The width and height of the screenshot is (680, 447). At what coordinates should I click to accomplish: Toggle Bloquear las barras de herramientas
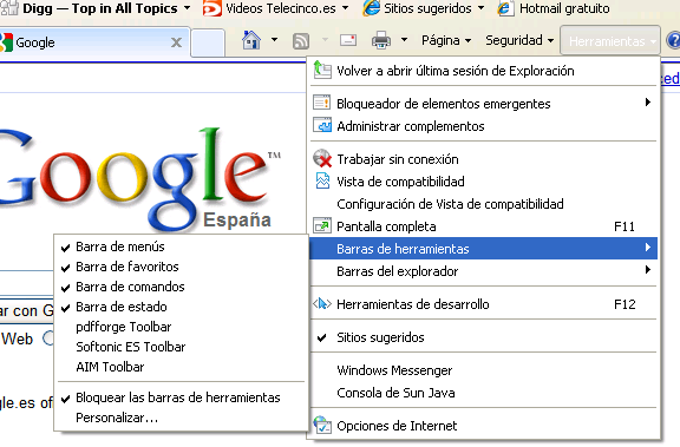point(181,397)
